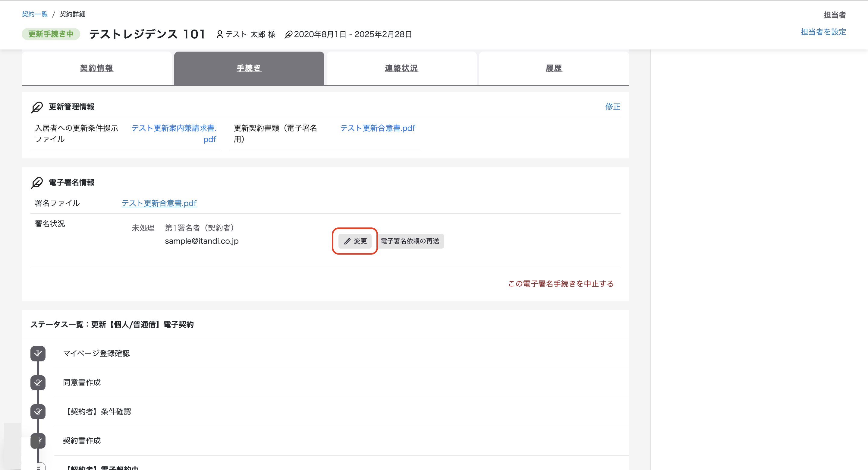Screen dimensions: 868x470
Task: Click the 契約詳細 breadcrumb text
Action: pos(72,14)
